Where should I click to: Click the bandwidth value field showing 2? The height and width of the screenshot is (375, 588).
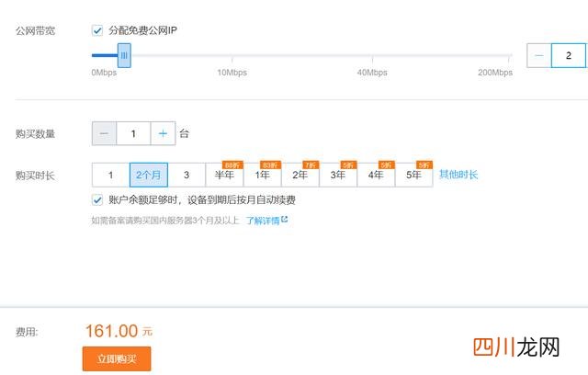pyautogui.click(x=569, y=55)
